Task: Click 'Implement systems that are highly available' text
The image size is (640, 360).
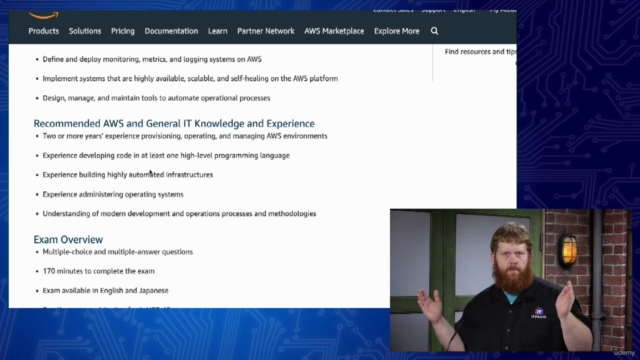Action: tap(190, 78)
